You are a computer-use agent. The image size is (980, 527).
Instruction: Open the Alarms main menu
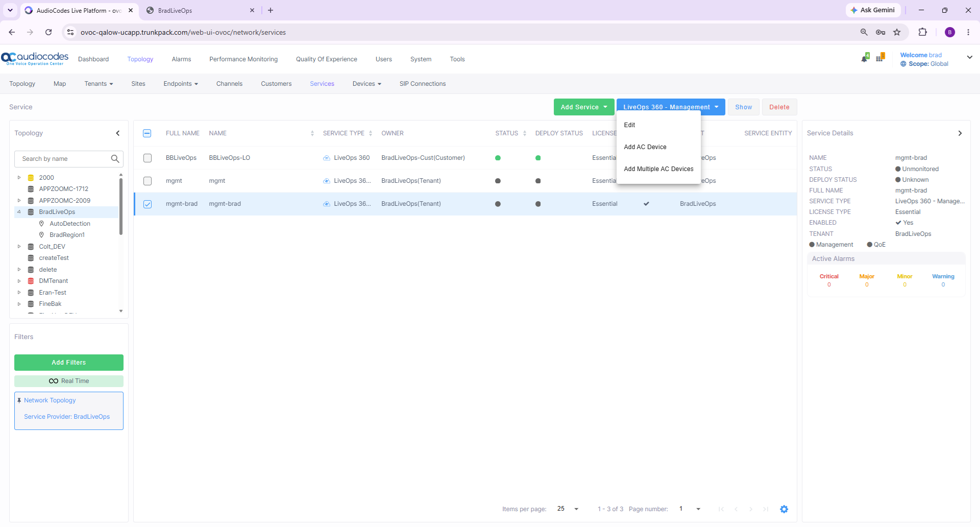(x=181, y=59)
